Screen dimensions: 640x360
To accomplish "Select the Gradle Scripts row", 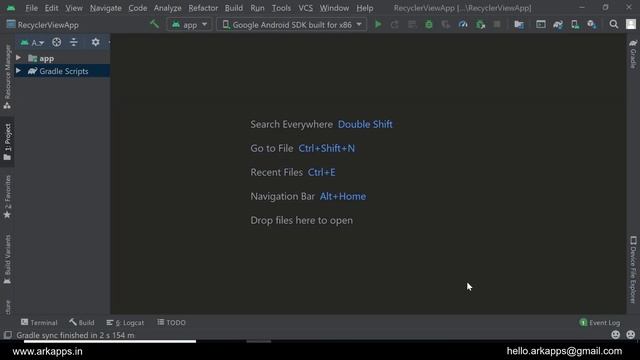I will 62,71.
